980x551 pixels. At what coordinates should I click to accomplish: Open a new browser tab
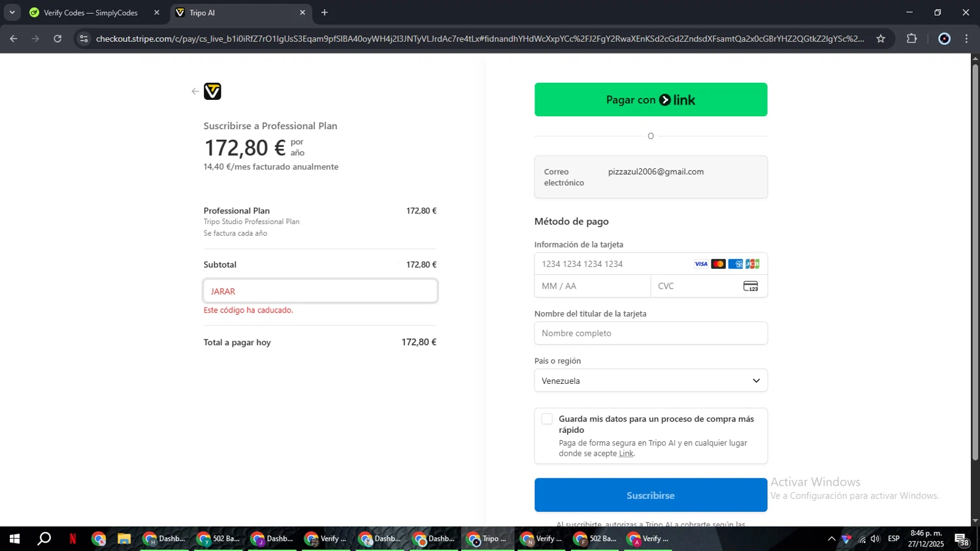[x=325, y=12]
